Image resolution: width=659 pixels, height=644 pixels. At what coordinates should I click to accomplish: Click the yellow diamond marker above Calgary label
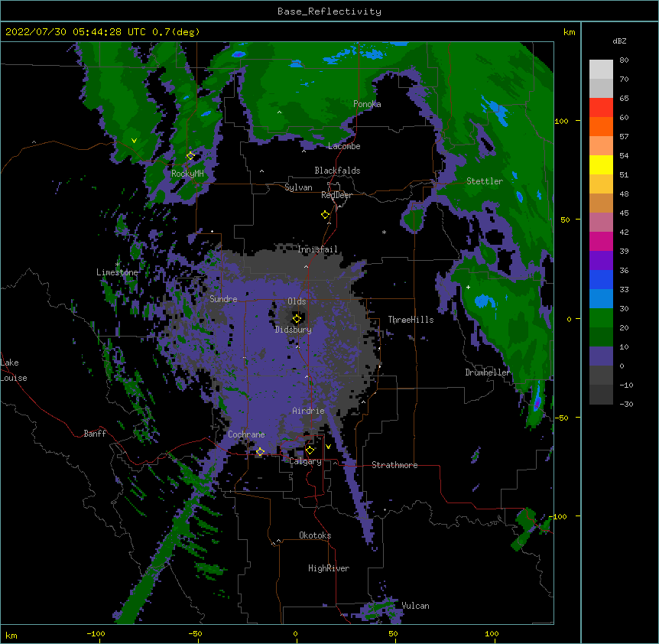click(310, 450)
